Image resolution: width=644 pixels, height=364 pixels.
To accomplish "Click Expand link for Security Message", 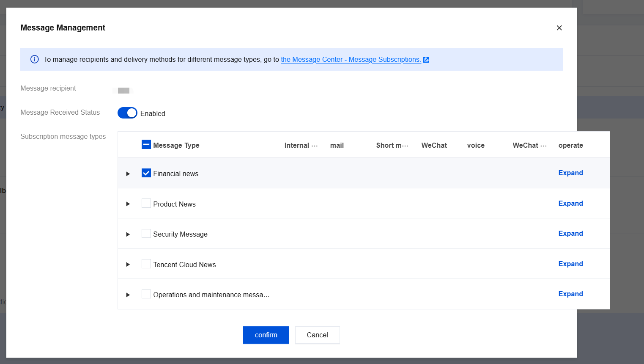I will click(x=570, y=233).
